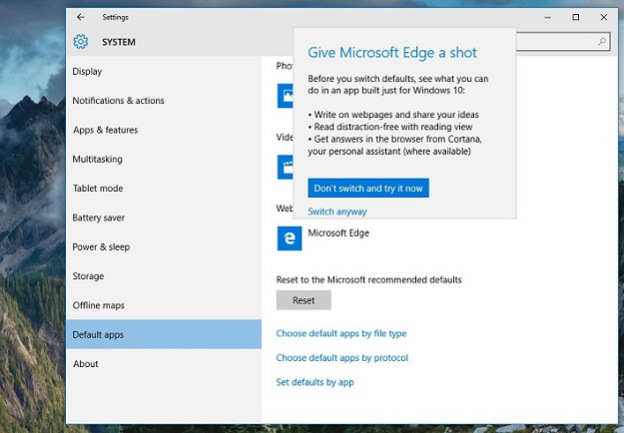The width and height of the screenshot is (624, 433).
Task: Open Tablet mode settings
Action: point(98,188)
